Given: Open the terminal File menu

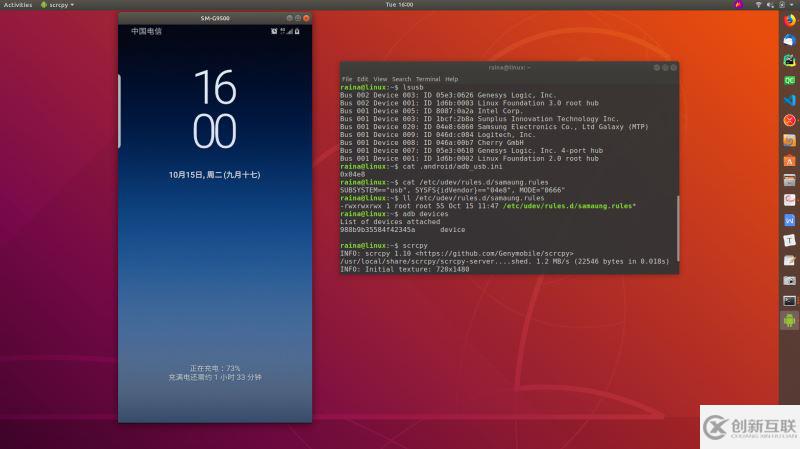Looking at the screenshot, I should click(347, 79).
